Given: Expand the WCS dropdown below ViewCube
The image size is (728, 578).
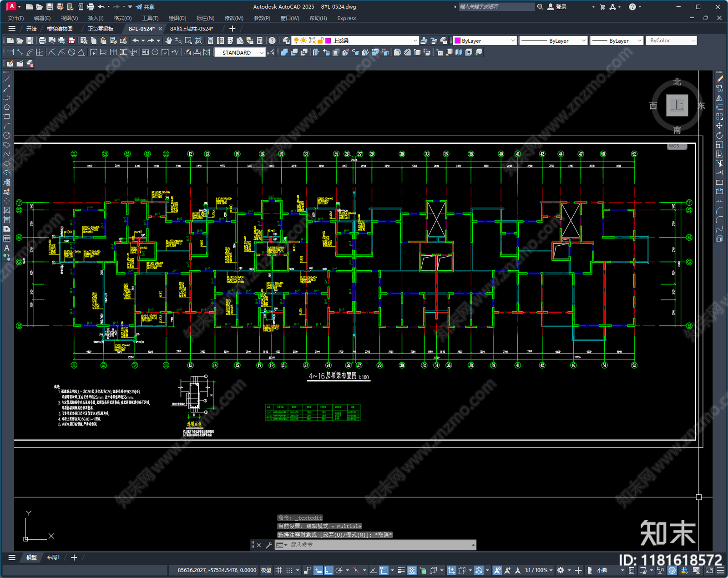Looking at the screenshot, I should pos(677,146).
